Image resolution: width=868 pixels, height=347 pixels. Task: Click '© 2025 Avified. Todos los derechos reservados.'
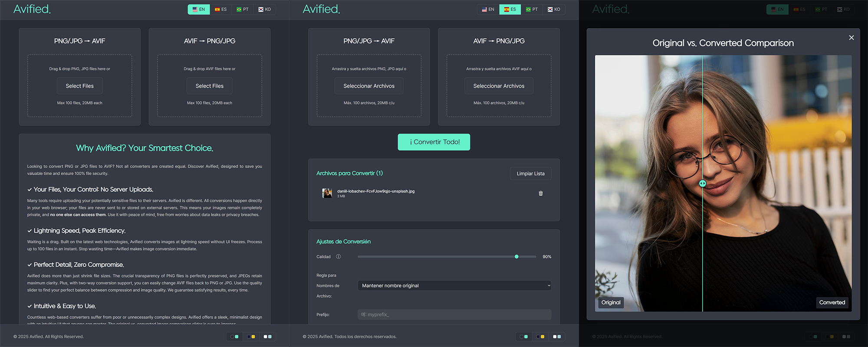349,337
